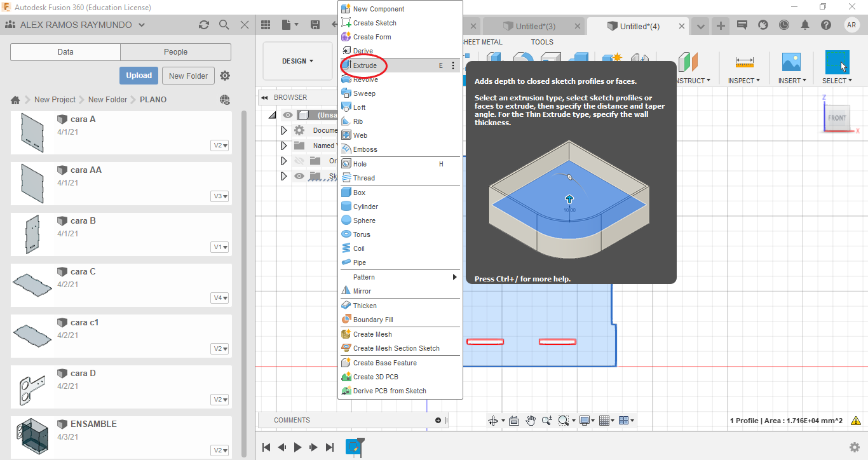The height and width of the screenshot is (460, 868).
Task: Open the INSPECT measure tool
Action: (744, 62)
